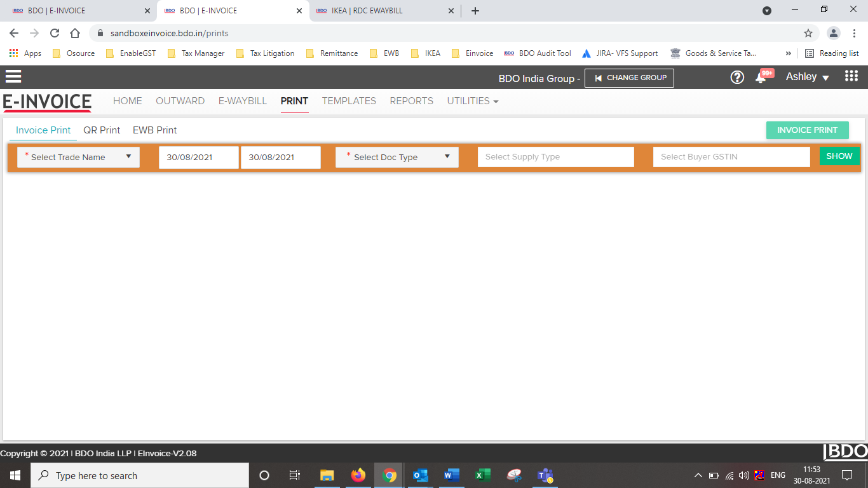868x488 pixels.
Task: Expand the Select Doc Type dropdown
Action: (397, 157)
